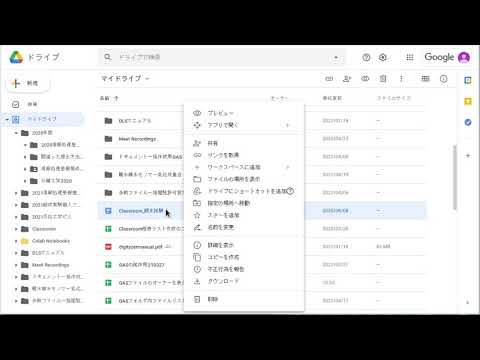This screenshot has height=360, width=480.
Task: Open search options dropdown arrow
Action: 336,57
